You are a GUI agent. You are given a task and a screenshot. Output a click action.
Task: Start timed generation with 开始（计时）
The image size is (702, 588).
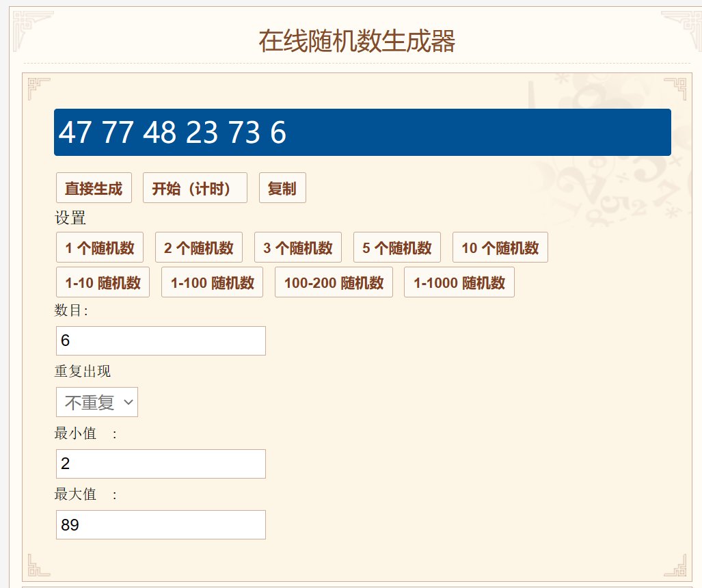point(195,188)
